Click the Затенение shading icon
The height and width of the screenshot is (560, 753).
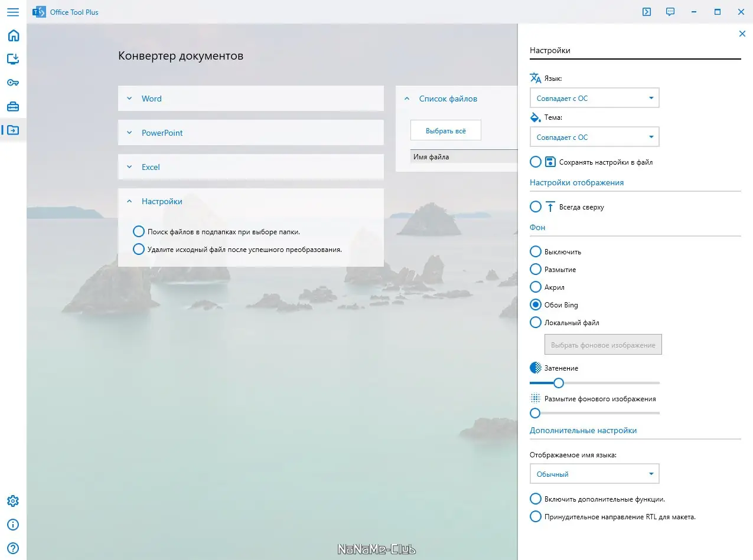pos(536,368)
